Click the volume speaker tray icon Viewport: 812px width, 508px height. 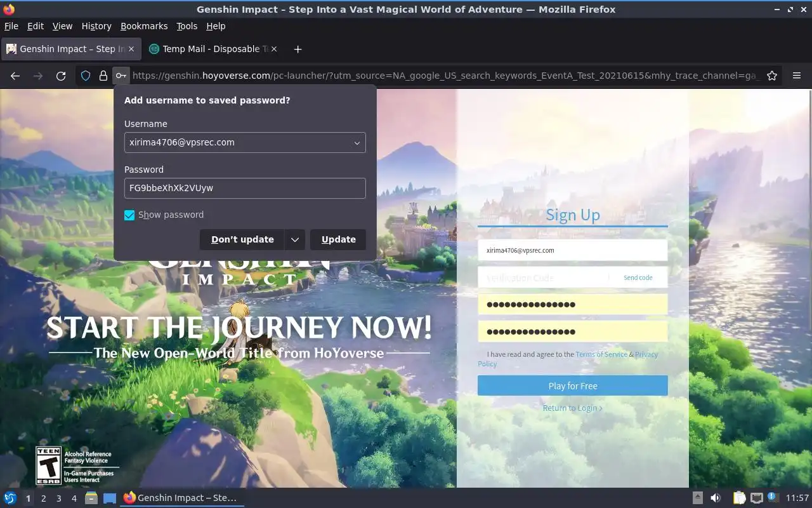716,498
